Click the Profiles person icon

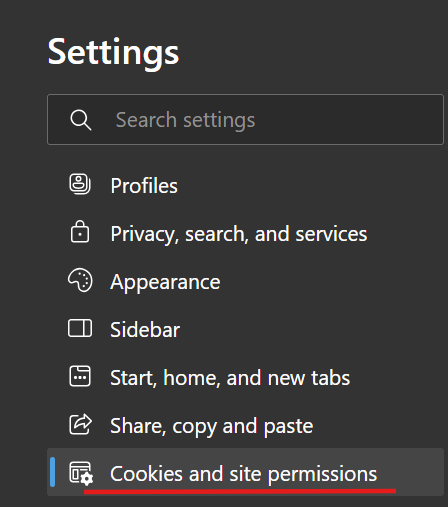coord(80,184)
